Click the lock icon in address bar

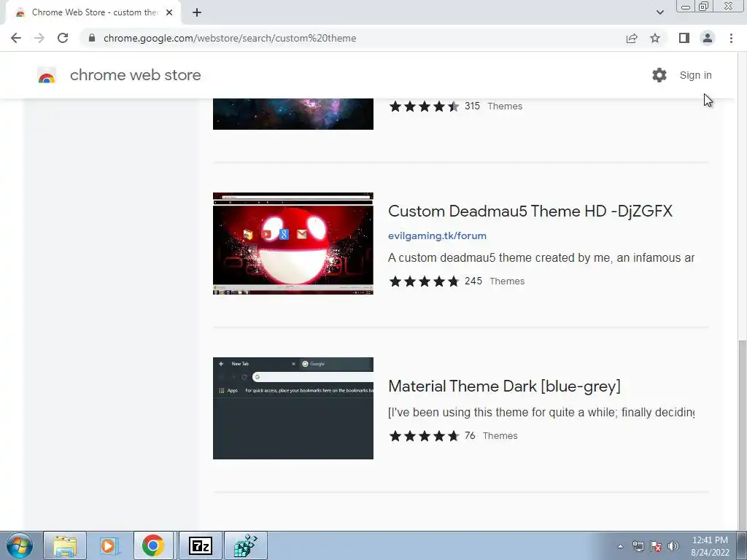[x=92, y=38]
